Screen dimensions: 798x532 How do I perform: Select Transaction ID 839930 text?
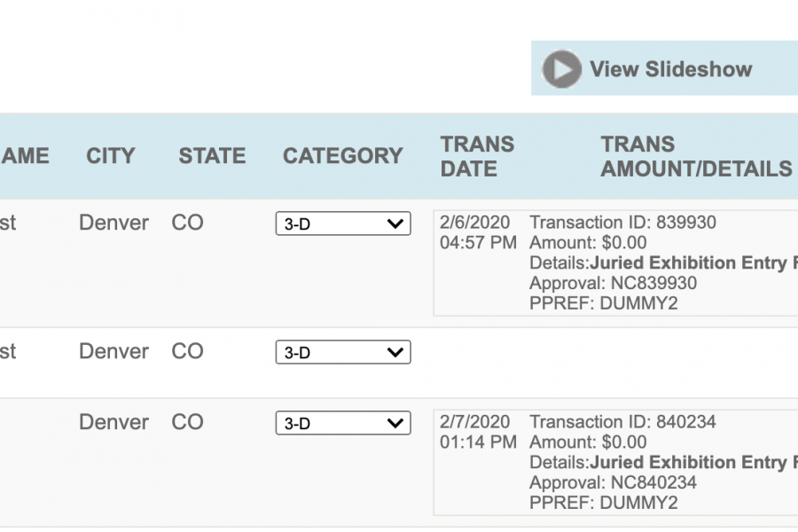(623, 223)
